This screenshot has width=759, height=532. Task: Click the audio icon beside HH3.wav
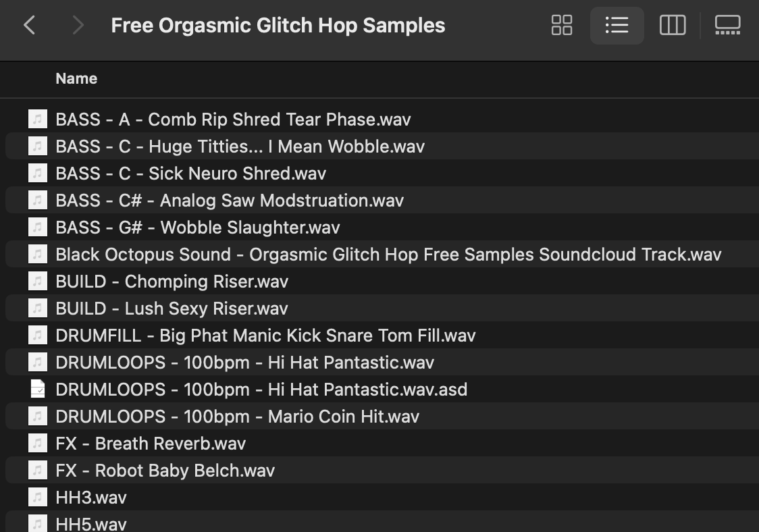point(38,498)
